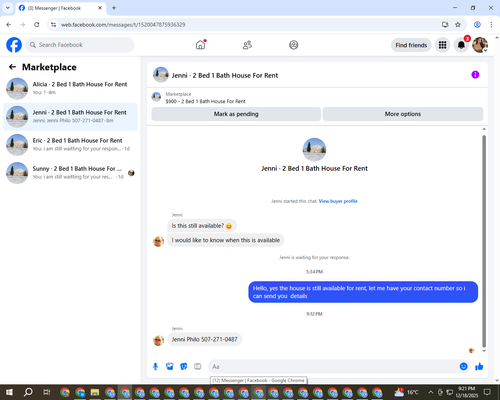Show hidden system tray icons
Screen dimensions: 500x400
(430, 392)
